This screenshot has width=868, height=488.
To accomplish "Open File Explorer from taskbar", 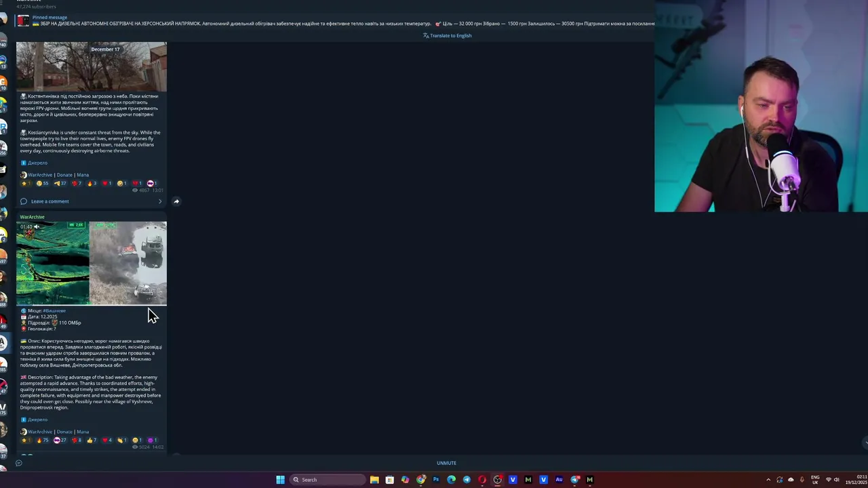I will point(374,480).
